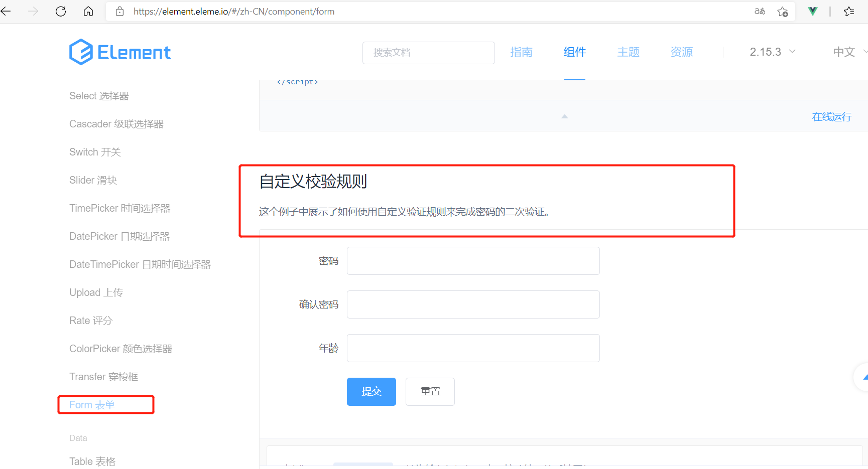Screen dimensions: 868x469
Task: Click the blue 提交 button
Action: click(x=371, y=392)
